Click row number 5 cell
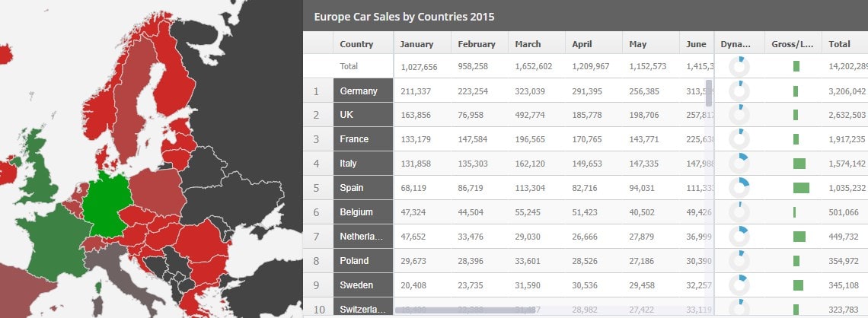The height and width of the screenshot is (318, 868). tap(318, 188)
